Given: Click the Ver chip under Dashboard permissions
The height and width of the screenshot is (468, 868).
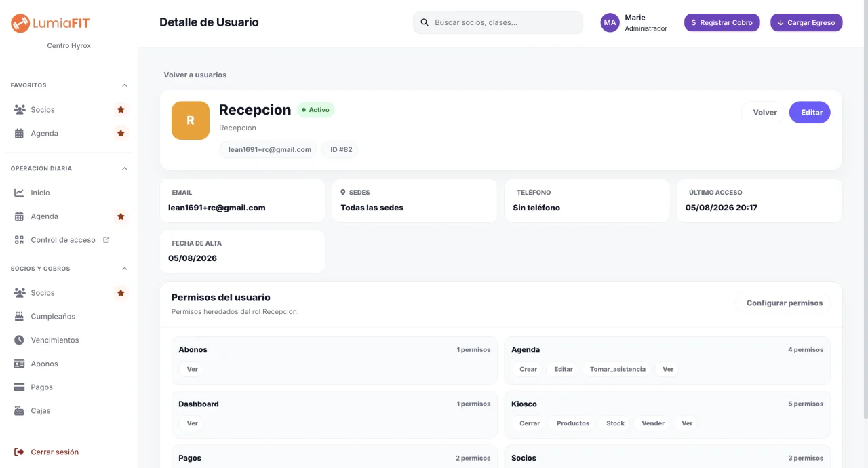Looking at the screenshot, I should 193,423.
